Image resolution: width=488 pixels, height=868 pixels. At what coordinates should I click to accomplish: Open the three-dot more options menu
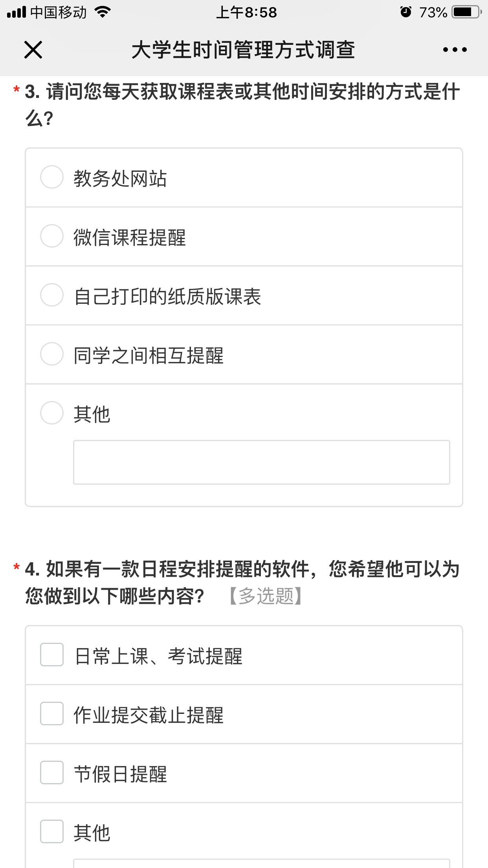click(455, 50)
